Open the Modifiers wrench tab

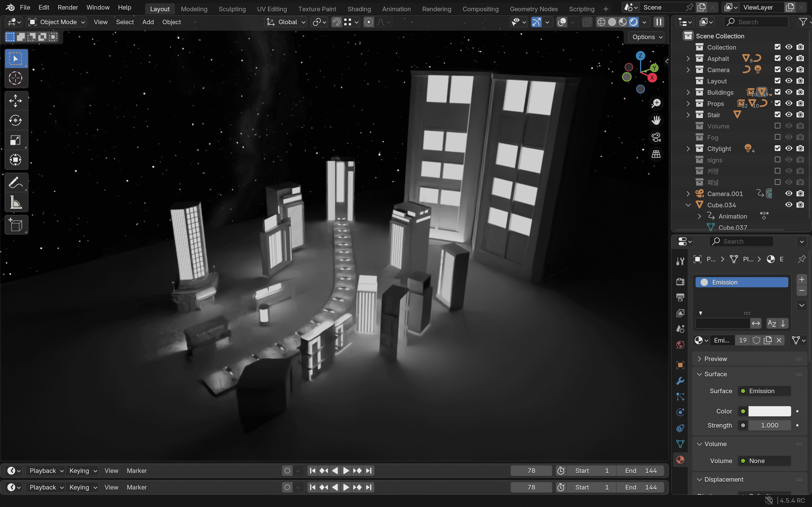(680, 381)
